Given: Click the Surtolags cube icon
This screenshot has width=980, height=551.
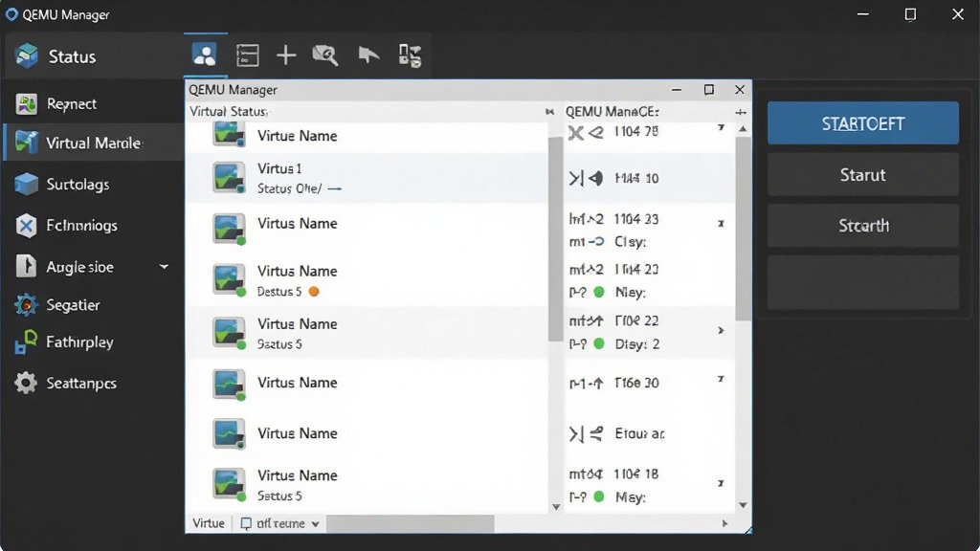Looking at the screenshot, I should 26,185.
